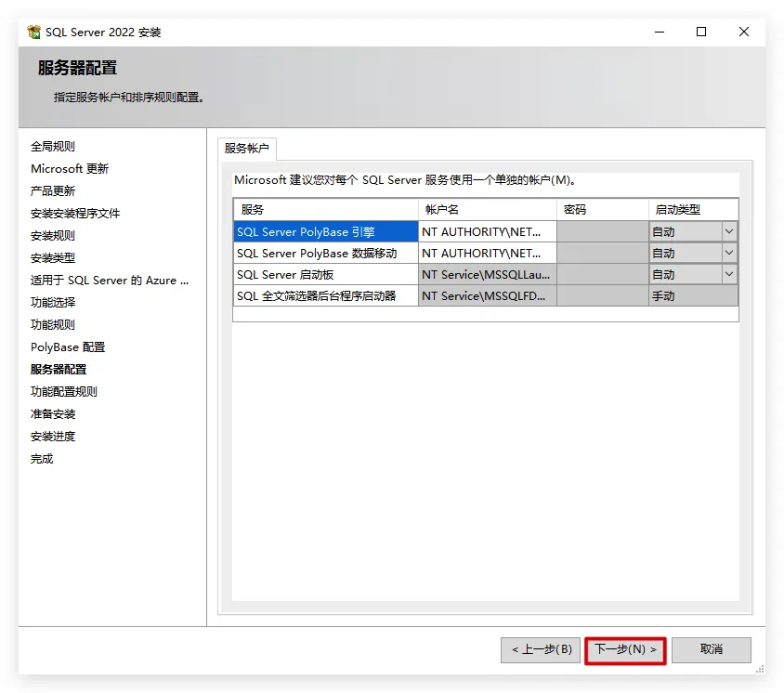Select 全局规则 step in the sidebar
The image size is (784, 693).
53,147
